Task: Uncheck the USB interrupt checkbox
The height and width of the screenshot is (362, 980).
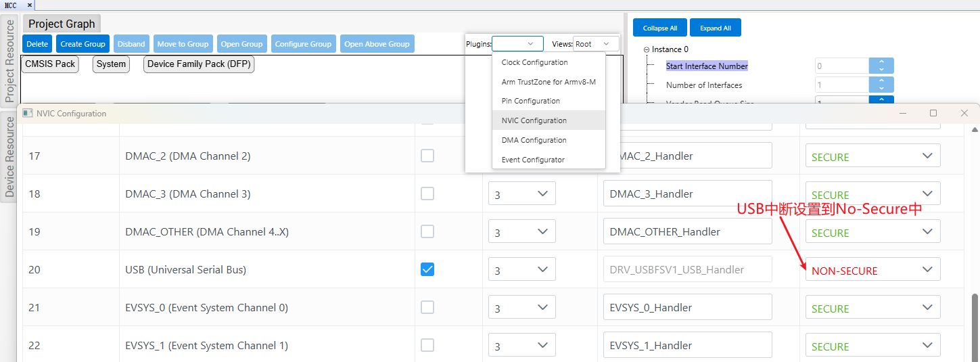Action: (x=427, y=269)
